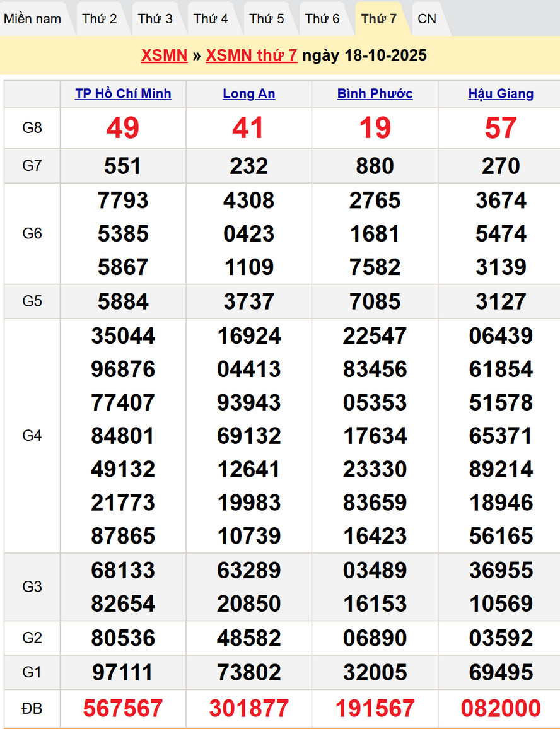The image size is (560, 729).
Task: Click the G8 result 49
Action: tap(123, 128)
